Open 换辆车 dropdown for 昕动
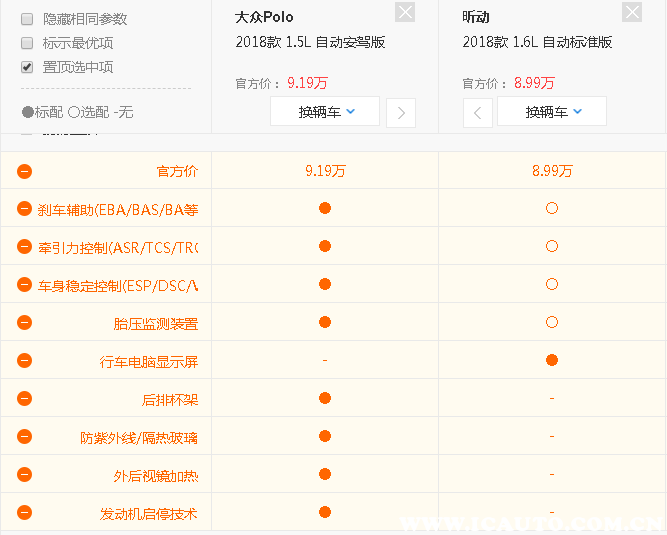 click(x=552, y=111)
